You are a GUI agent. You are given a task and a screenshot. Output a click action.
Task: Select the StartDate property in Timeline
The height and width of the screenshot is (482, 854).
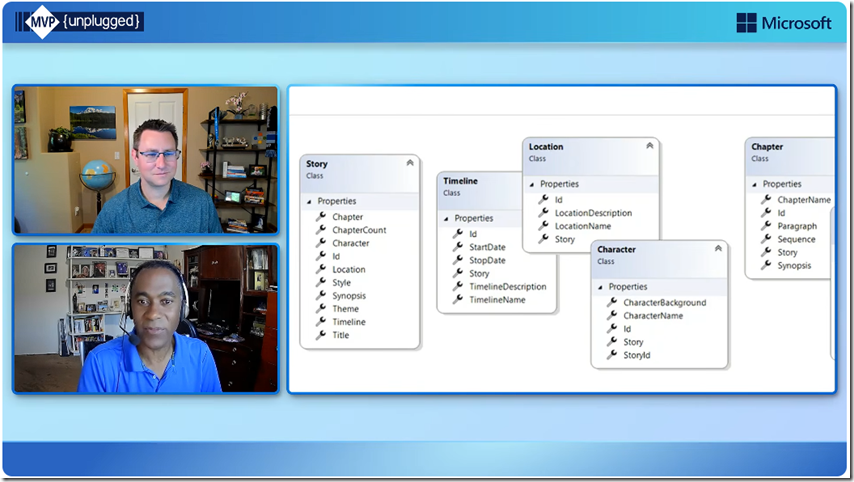click(487, 247)
